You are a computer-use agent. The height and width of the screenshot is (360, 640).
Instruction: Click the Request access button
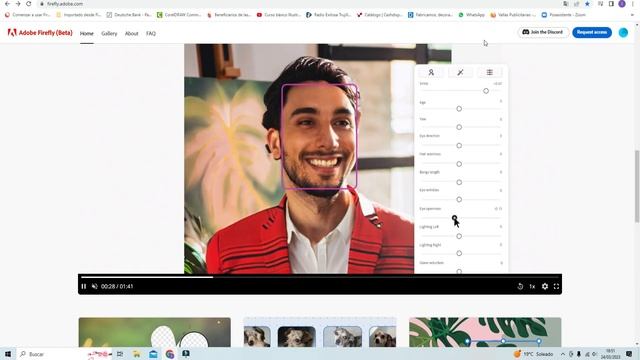592,32
